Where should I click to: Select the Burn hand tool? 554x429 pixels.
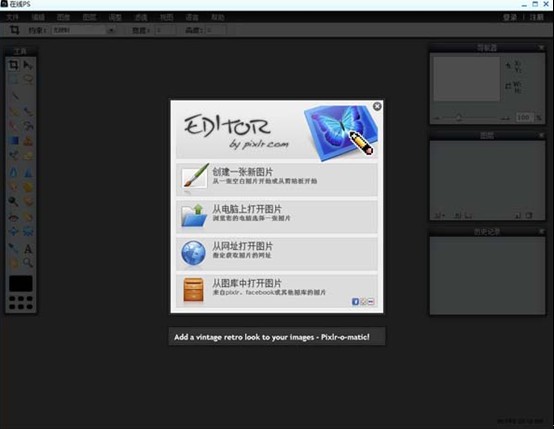tap(28, 201)
